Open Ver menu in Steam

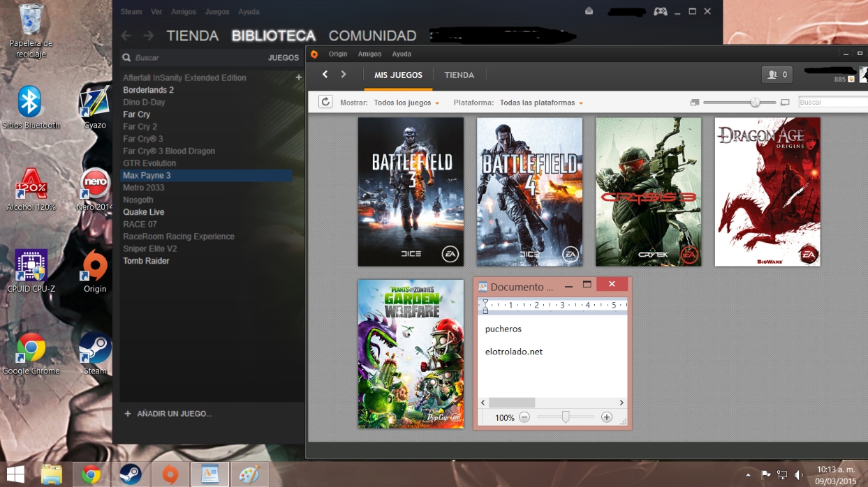pos(156,12)
